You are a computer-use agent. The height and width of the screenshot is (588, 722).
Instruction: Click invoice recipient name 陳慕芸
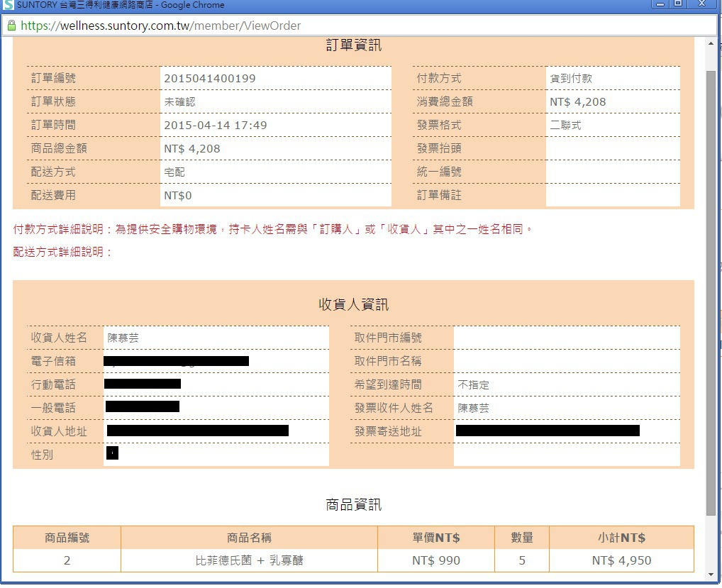473,408
